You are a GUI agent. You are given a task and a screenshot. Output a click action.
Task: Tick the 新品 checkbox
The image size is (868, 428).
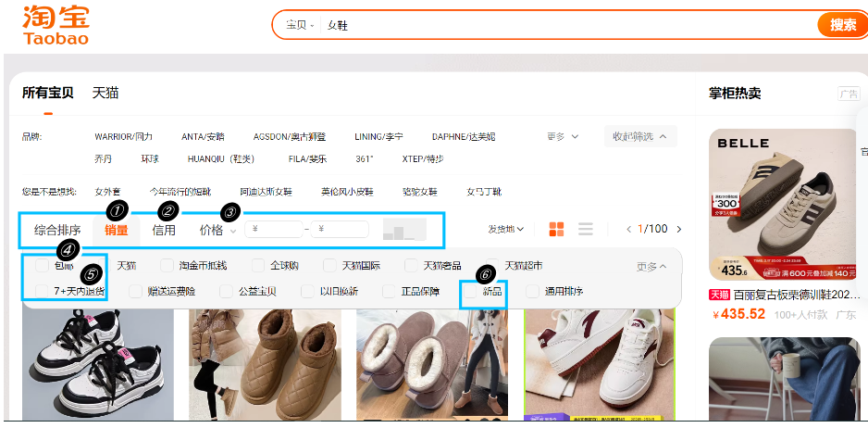470,291
